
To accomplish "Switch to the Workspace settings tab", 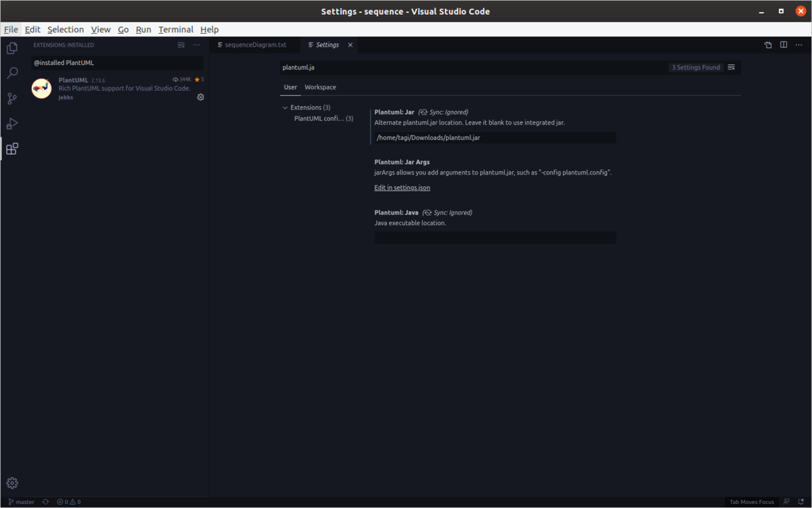I will 320,87.
